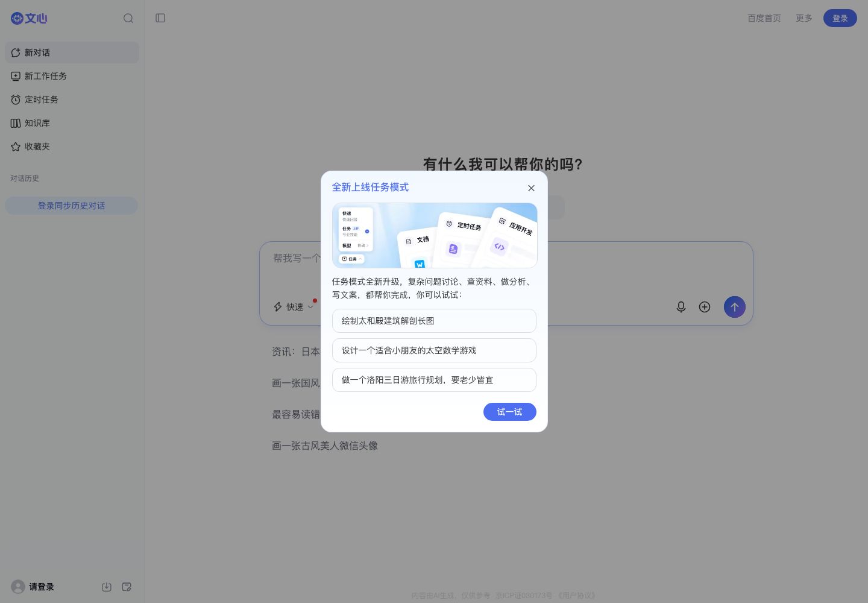Close the 全新上线任务模式 dialog
868x603 pixels.
pos(531,188)
